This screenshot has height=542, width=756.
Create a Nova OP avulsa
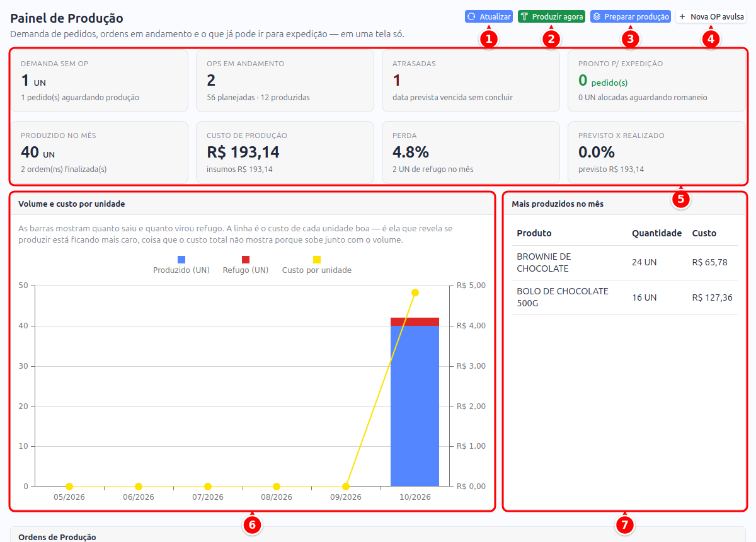pos(711,16)
